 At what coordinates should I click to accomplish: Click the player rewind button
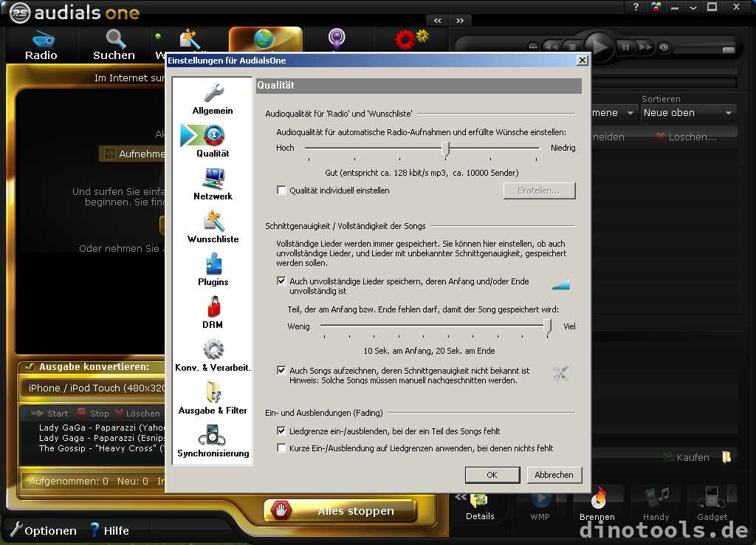pyautogui.click(x=551, y=47)
